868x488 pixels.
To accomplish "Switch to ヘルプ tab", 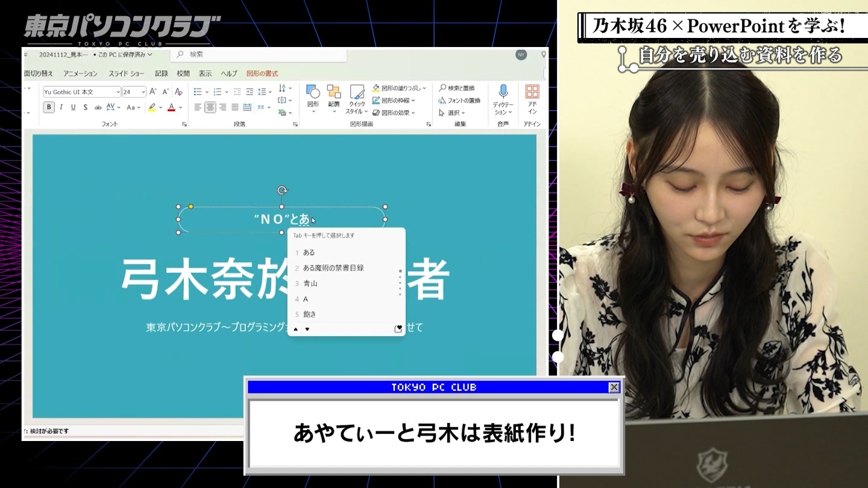I will point(229,74).
